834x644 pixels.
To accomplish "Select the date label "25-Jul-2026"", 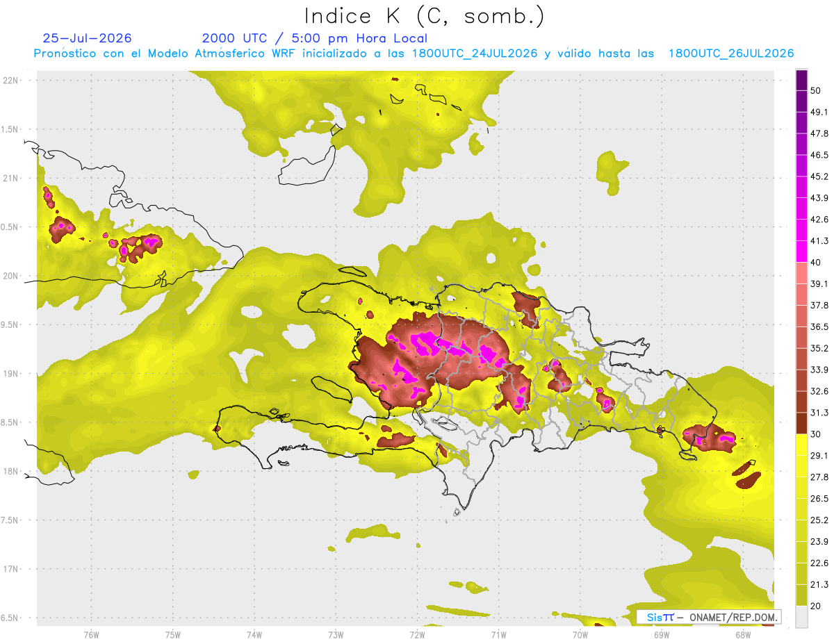I will pos(87,38).
